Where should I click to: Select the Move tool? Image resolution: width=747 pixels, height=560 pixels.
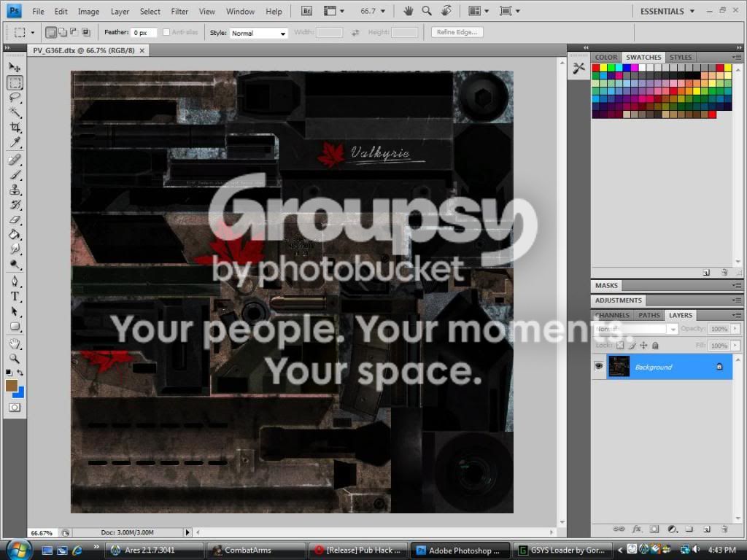[x=15, y=67]
